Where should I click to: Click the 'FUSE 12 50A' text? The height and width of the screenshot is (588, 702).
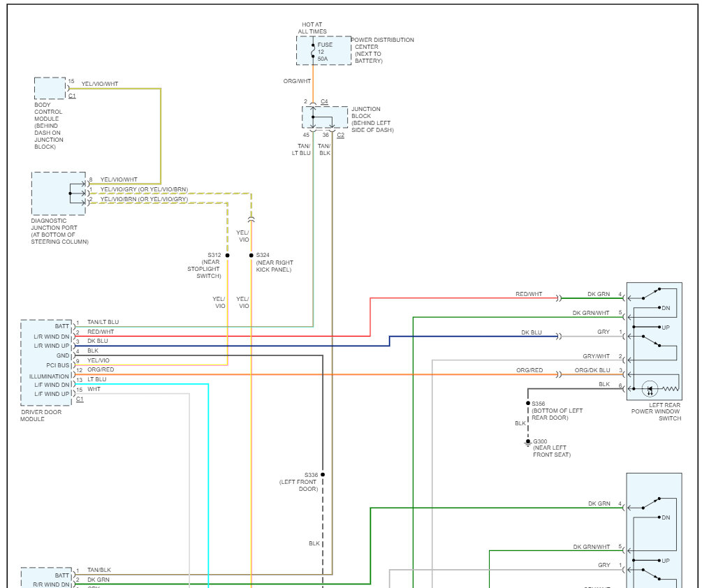[325, 52]
